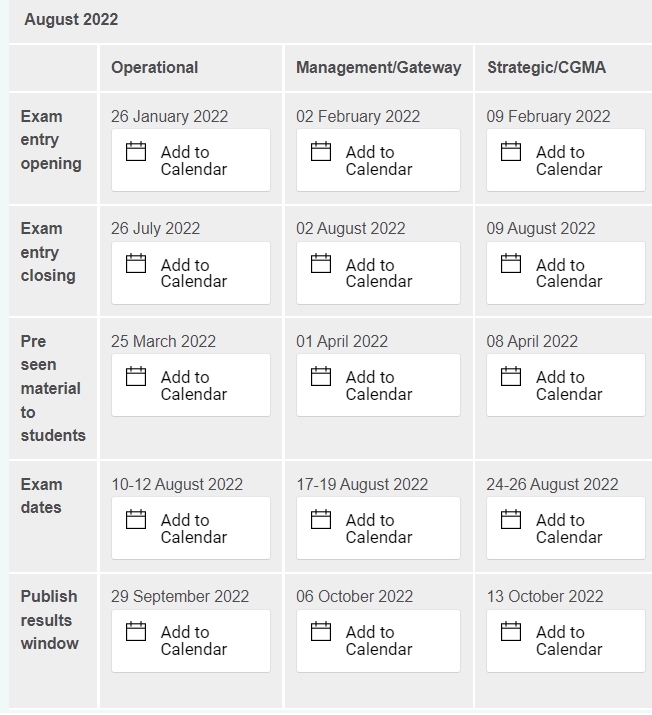Add 13 October 2022 results to calendar
Screen dimensions: 652x715
point(566,641)
